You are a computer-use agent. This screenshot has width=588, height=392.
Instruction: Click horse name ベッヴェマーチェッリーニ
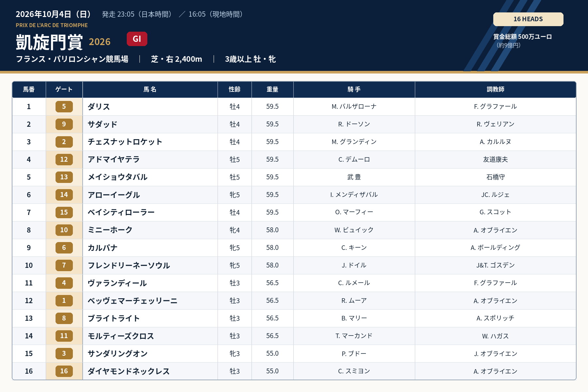(132, 301)
